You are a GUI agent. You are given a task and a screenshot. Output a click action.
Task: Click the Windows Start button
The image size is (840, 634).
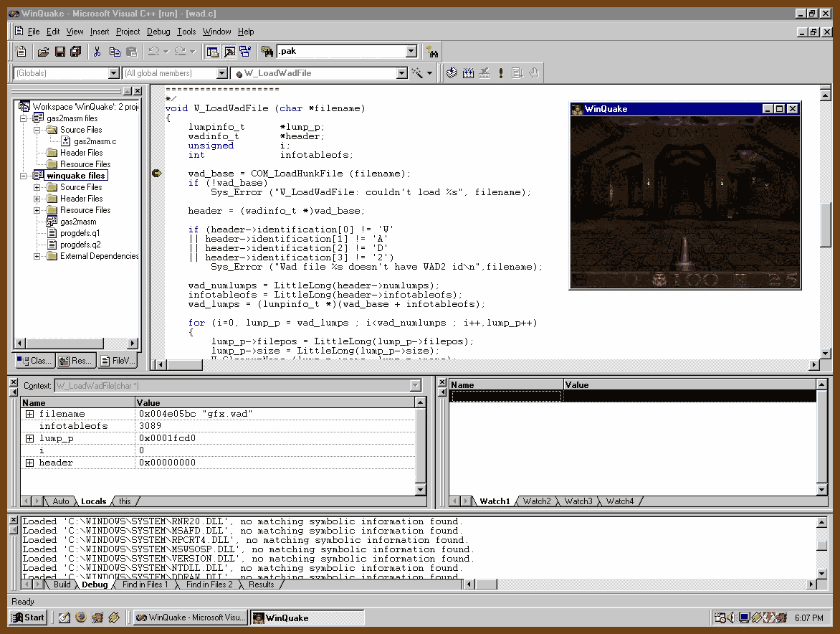point(29,618)
